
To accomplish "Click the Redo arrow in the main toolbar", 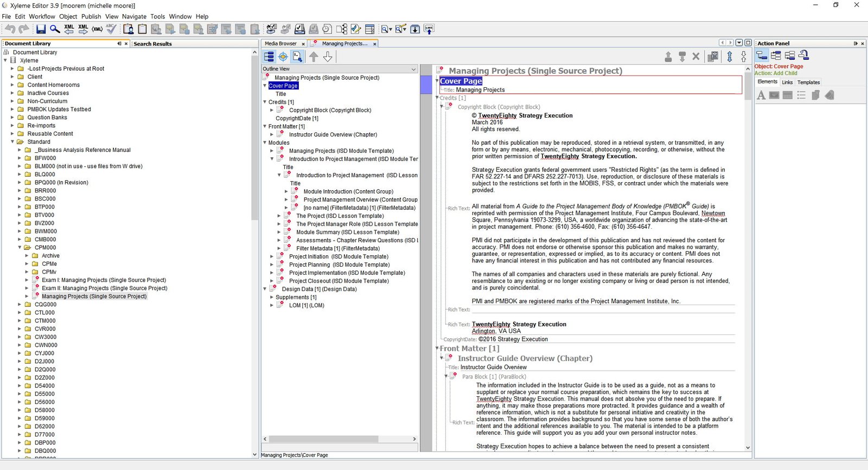I will (24, 29).
